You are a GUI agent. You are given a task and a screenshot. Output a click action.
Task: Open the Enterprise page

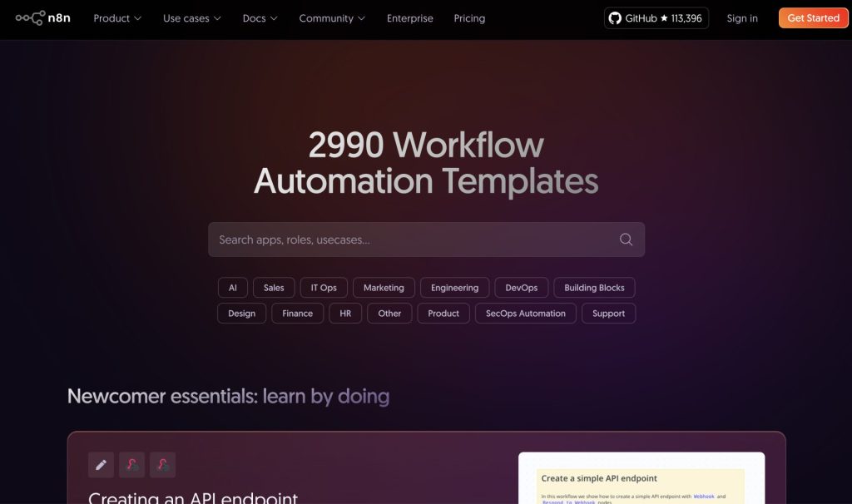409,18
